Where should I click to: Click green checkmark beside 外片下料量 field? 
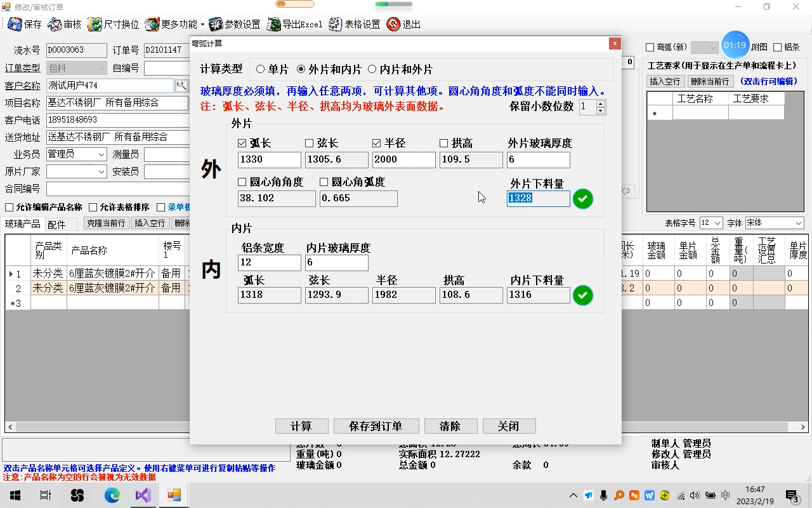coord(582,199)
